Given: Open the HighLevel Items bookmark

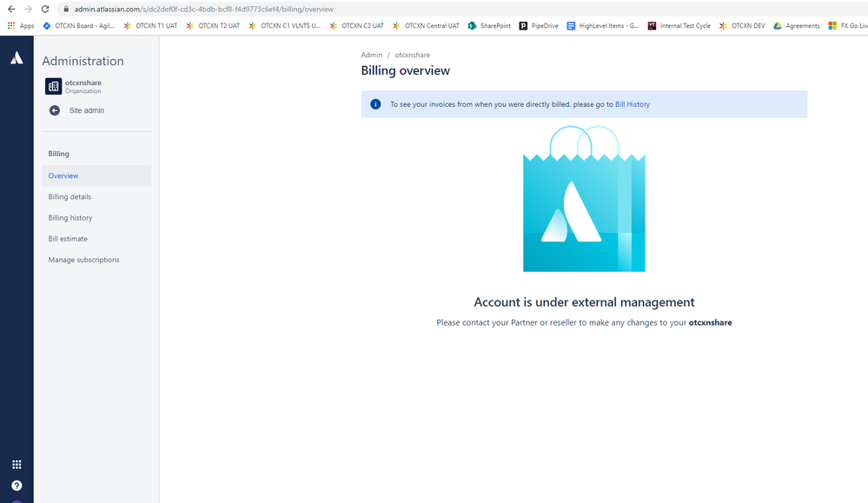Looking at the screenshot, I should click(x=603, y=25).
